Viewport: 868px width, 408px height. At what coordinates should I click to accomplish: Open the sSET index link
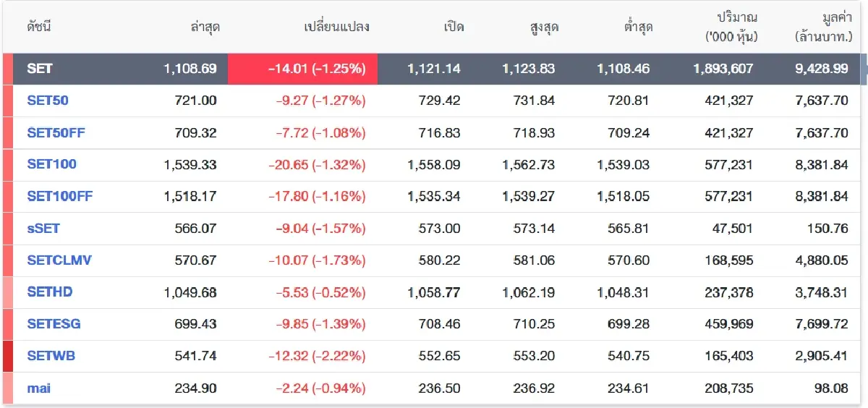click(43, 228)
